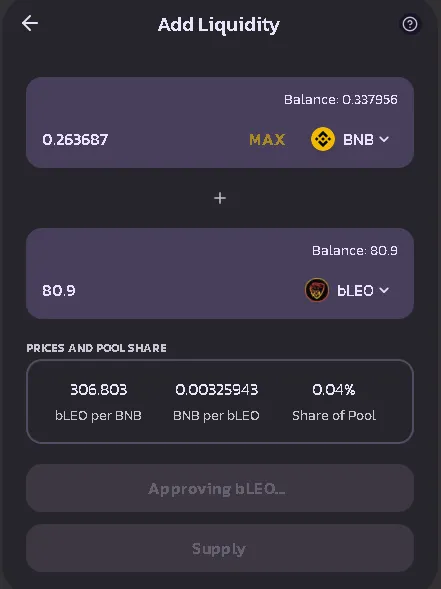Click the bLEO lion token logo
Screen dimensions: 441x589
(317, 290)
